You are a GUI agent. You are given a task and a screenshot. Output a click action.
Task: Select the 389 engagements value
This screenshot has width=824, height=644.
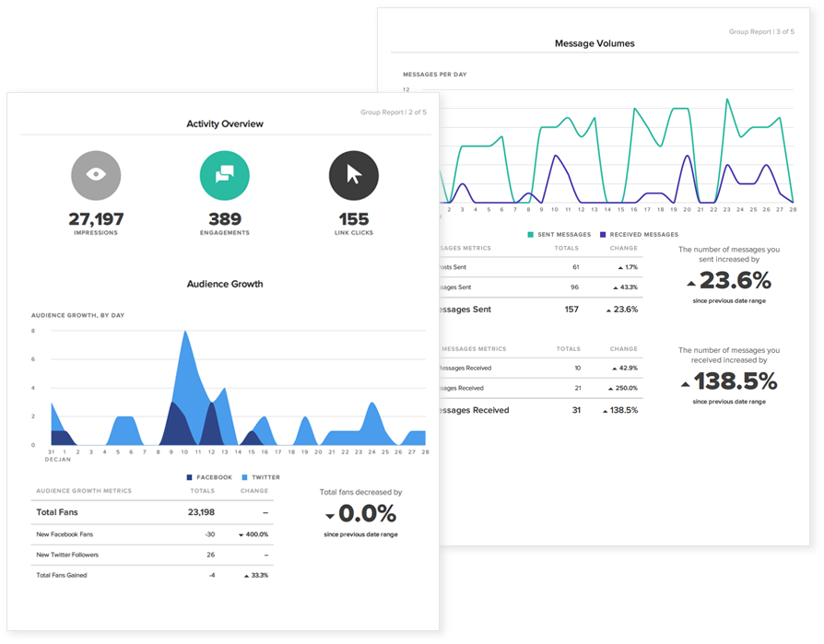225,219
